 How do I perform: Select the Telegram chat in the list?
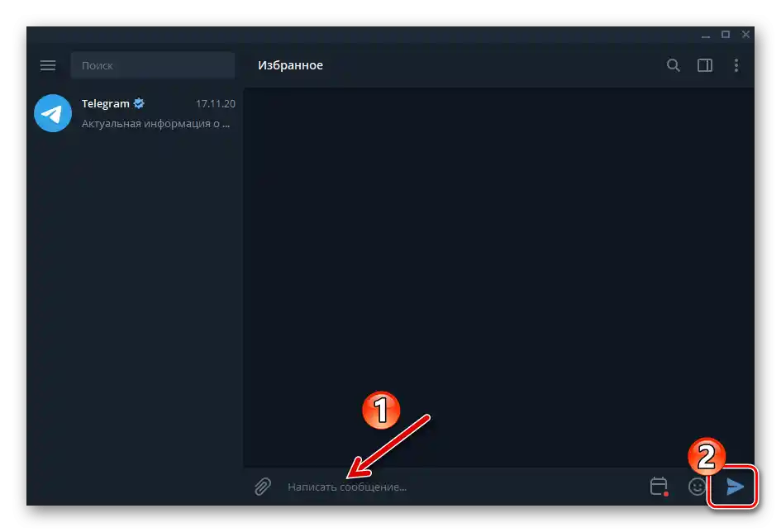click(132, 113)
